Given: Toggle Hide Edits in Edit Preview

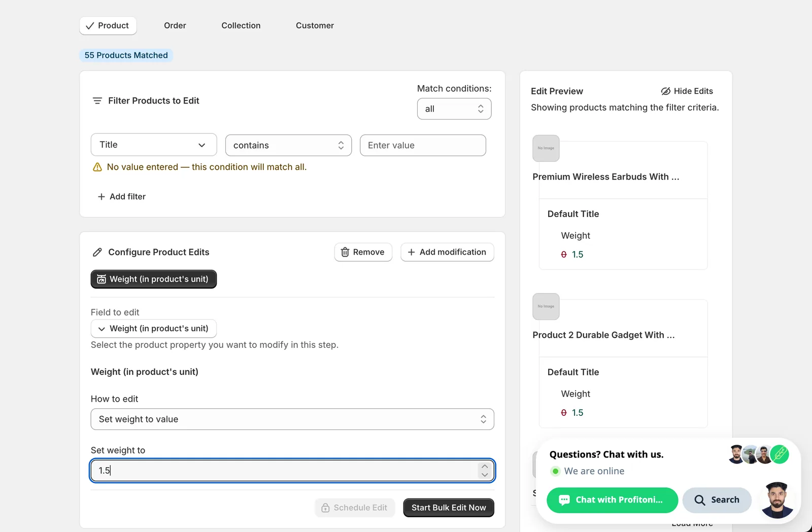Looking at the screenshot, I should click(687, 91).
